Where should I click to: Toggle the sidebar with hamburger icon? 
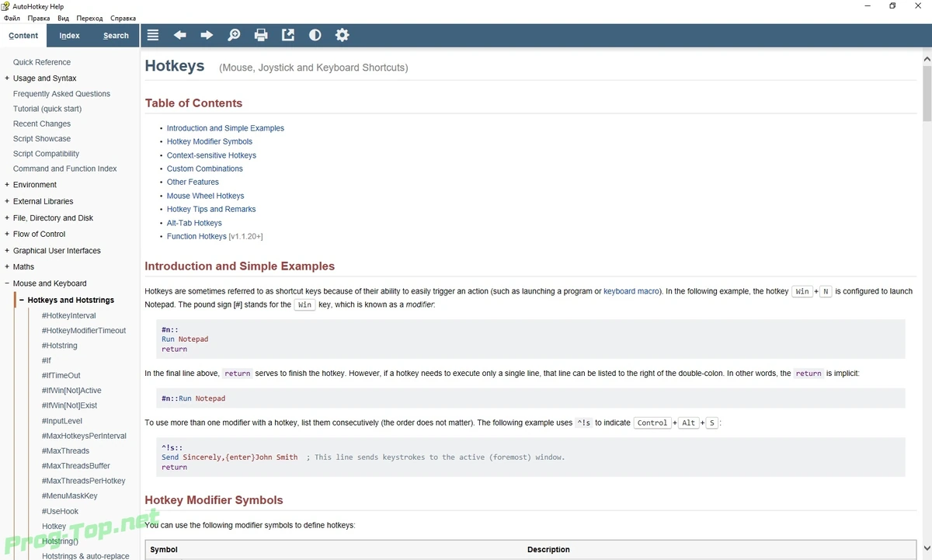coord(153,35)
